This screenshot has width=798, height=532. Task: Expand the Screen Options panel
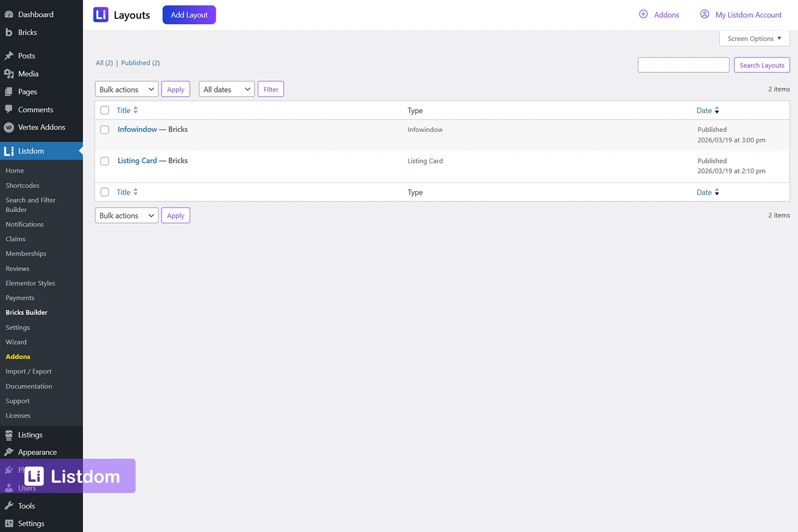click(x=754, y=38)
